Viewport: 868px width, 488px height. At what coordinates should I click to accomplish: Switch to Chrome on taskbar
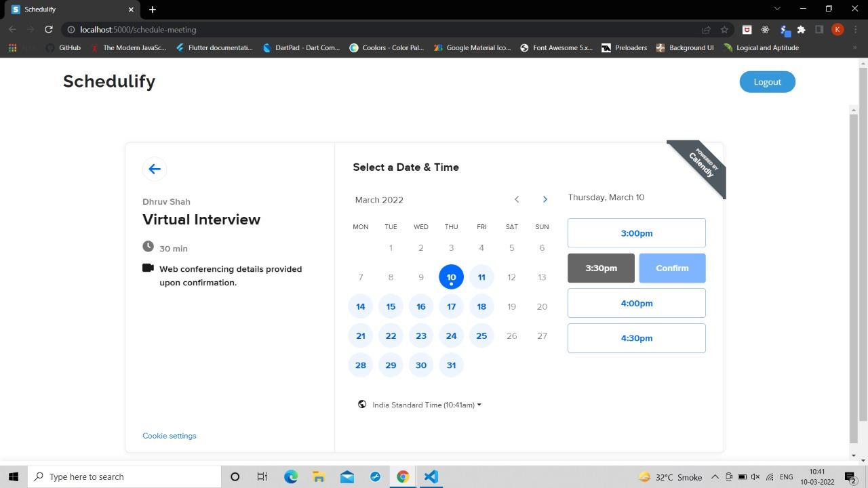point(403,476)
